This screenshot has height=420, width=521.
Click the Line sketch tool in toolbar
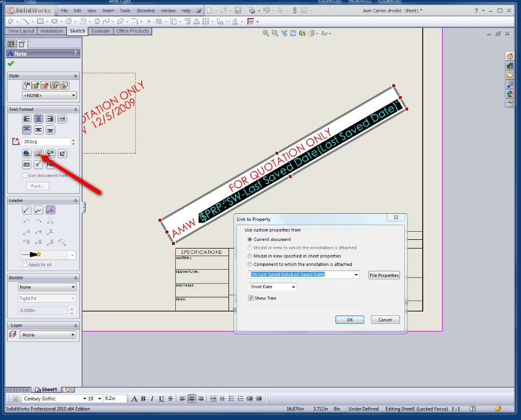click(26, 21)
